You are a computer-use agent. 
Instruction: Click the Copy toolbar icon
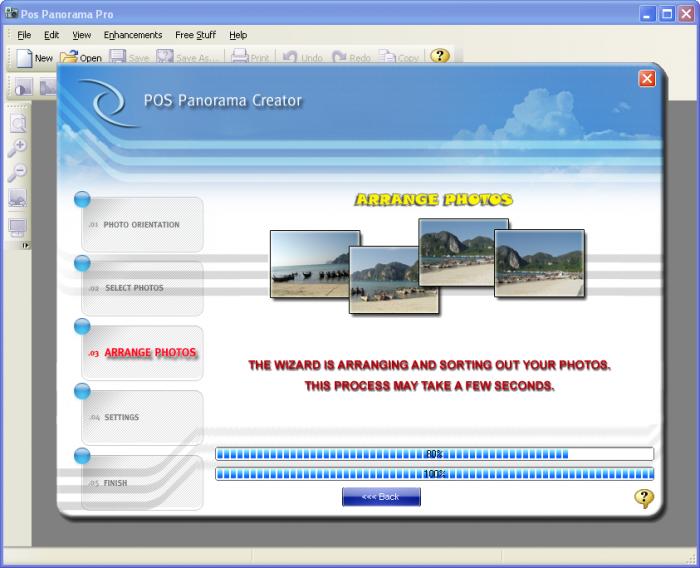pos(387,57)
